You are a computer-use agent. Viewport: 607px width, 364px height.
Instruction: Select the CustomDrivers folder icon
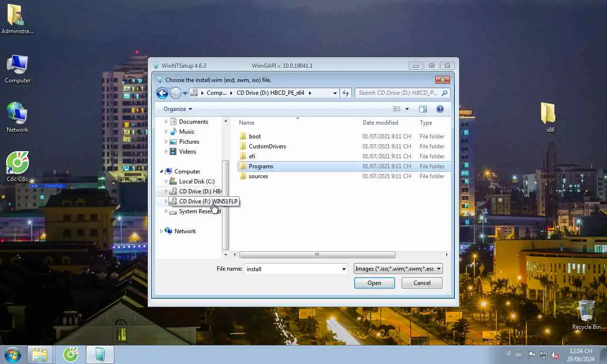[243, 146]
